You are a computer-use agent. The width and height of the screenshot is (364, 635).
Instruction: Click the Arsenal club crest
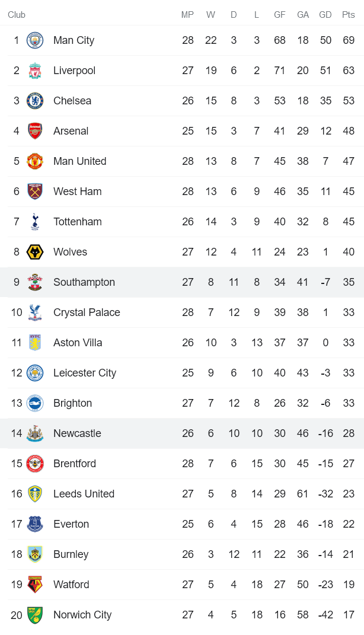(x=34, y=130)
